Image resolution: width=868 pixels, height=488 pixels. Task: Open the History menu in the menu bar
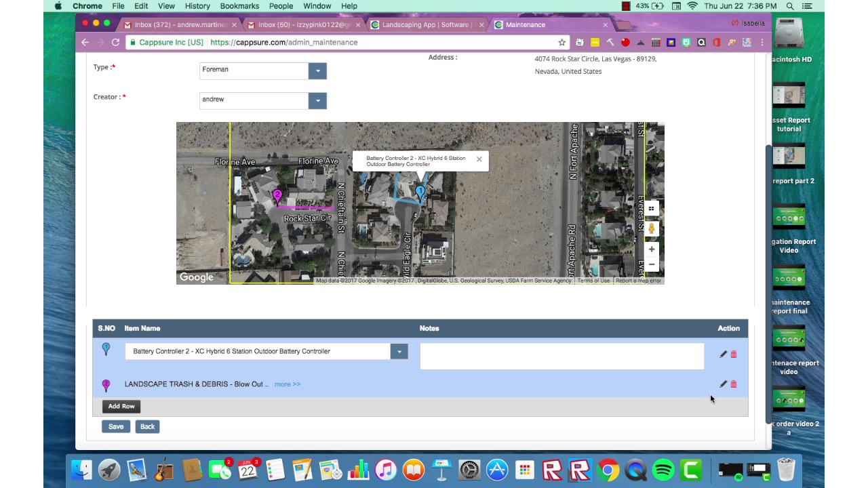pyautogui.click(x=197, y=6)
